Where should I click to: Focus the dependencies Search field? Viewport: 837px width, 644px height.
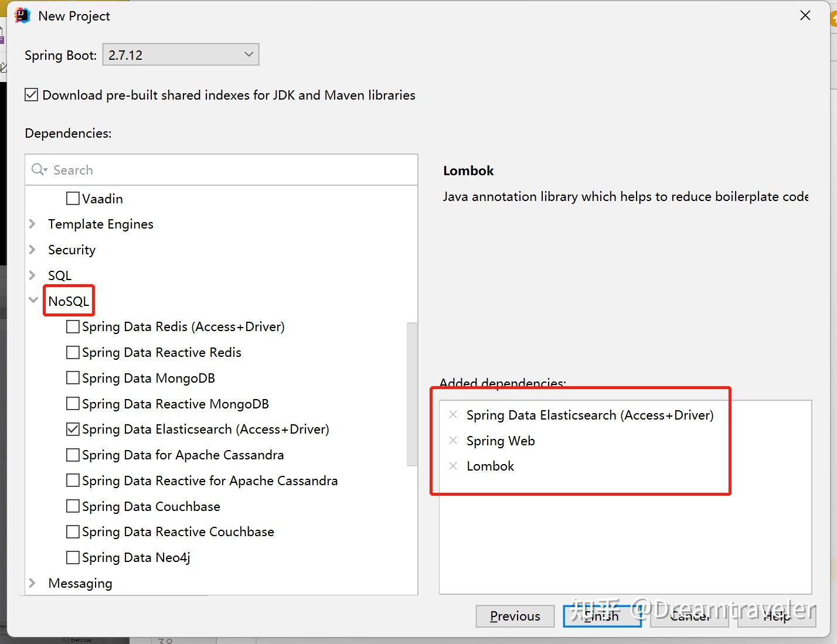pos(229,170)
